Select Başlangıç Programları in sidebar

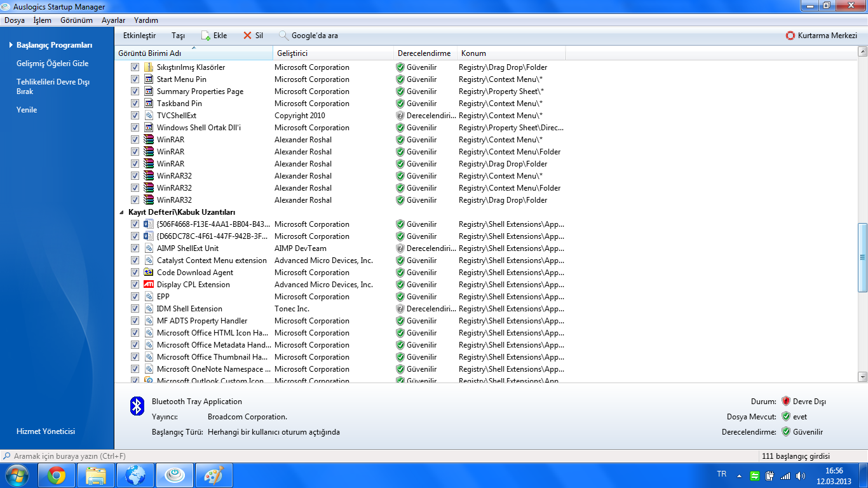tap(54, 45)
